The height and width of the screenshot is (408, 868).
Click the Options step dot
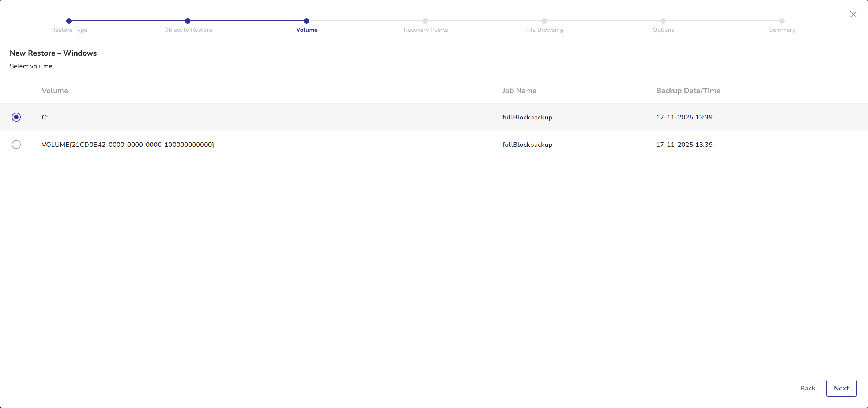pos(663,21)
